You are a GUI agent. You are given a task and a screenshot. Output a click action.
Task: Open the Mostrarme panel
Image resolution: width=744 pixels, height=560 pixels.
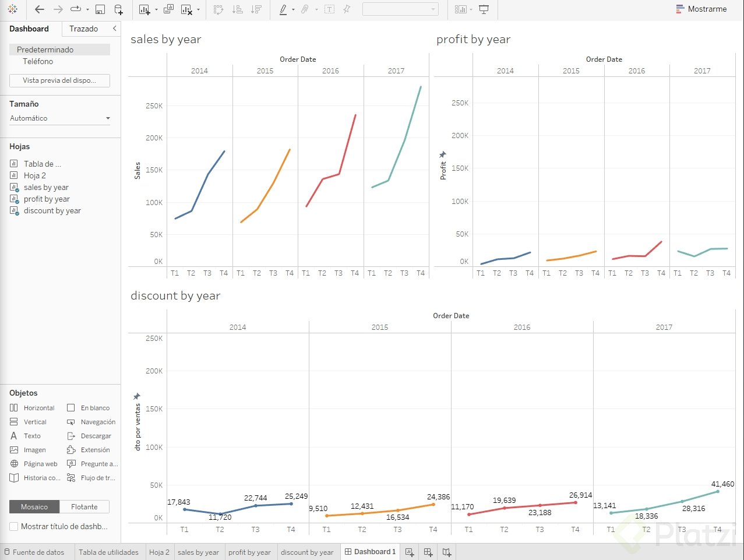click(701, 9)
